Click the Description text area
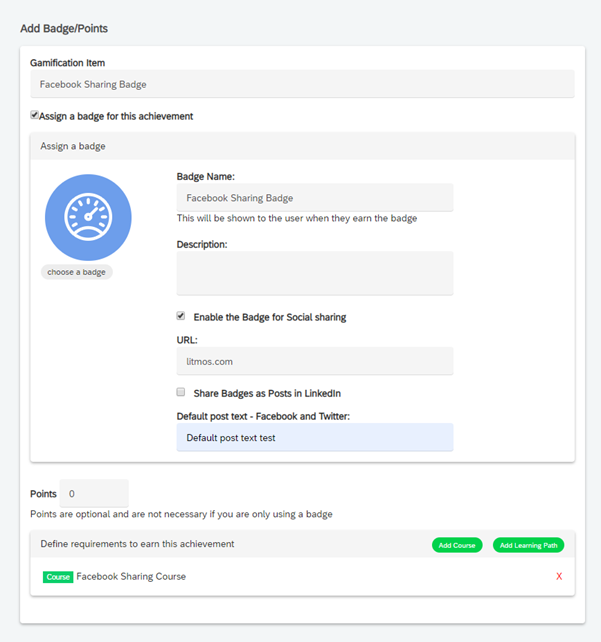Screen dimensions: 601x642 coord(315,273)
